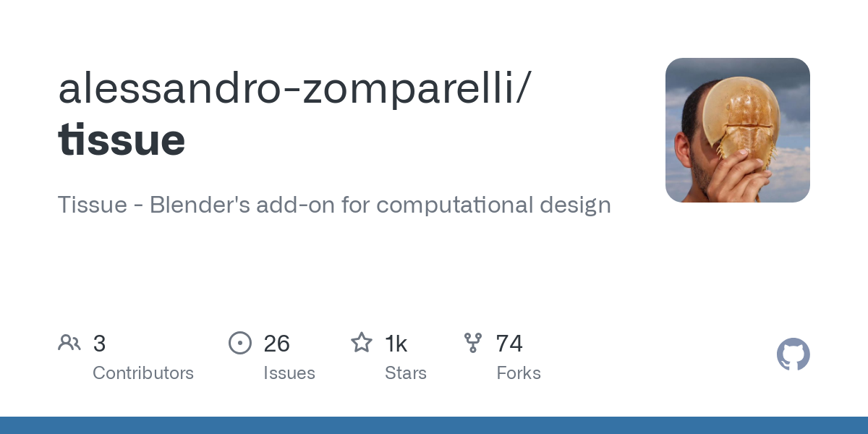Open the horseshoe crab avatar image
This screenshot has width=868, height=434.
(x=738, y=130)
